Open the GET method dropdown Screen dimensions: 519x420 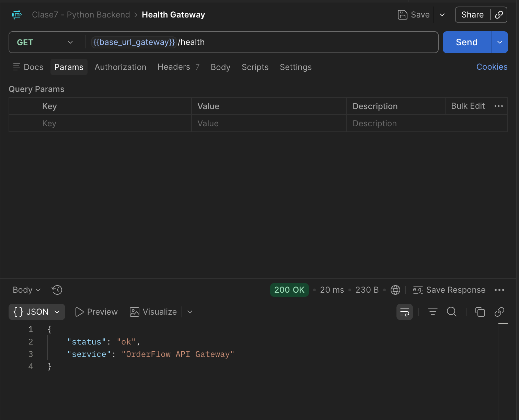pos(45,42)
